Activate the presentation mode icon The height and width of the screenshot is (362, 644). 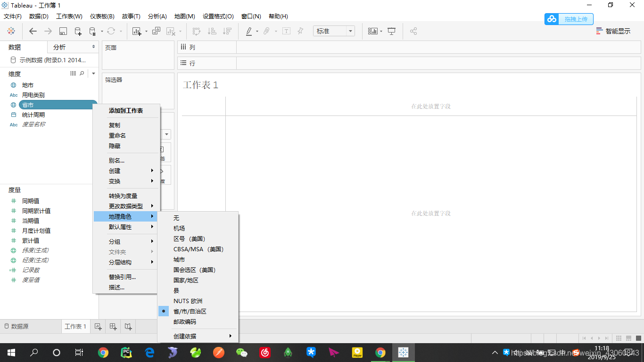pyautogui.click(x=392, y=31)
